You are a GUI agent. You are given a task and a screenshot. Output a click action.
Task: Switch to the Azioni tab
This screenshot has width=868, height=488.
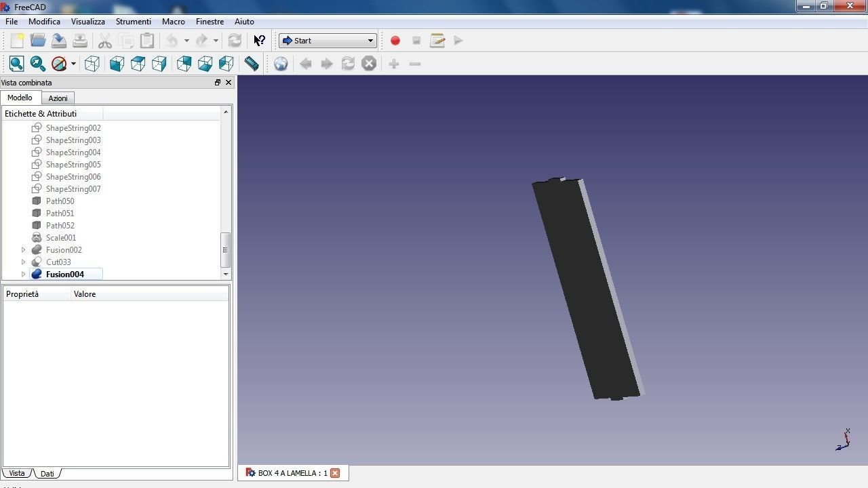tap(58, 98)
